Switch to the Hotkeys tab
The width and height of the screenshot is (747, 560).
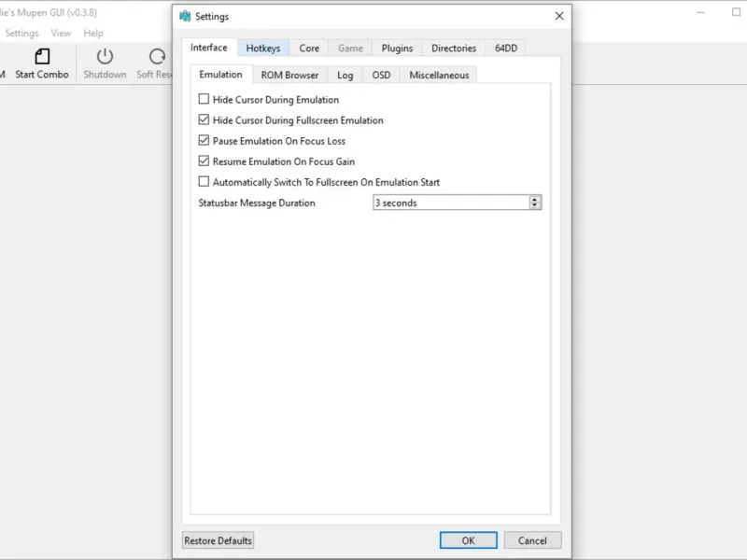coord(263,49)
